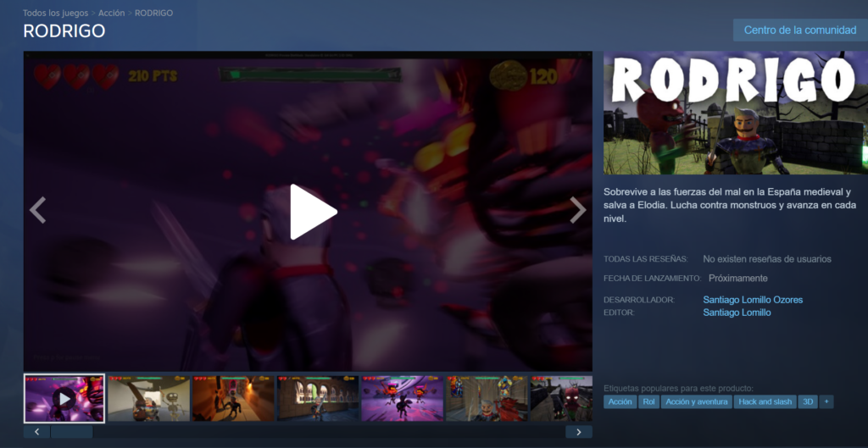Click 'Etiquetas populares para este producto' label

point(679,388)
